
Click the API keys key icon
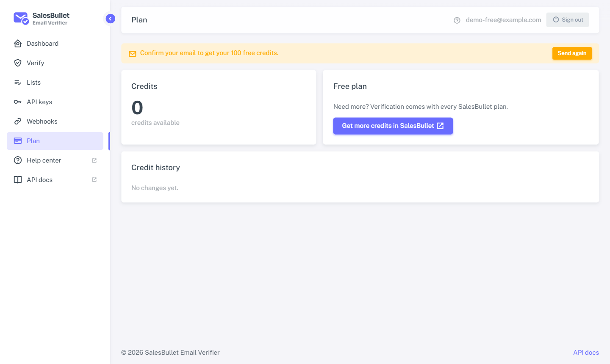(x=18, y=102)
